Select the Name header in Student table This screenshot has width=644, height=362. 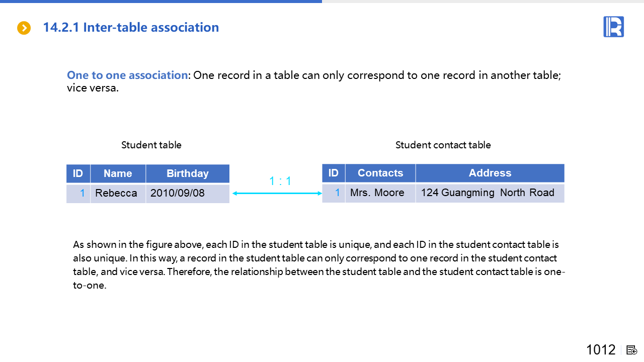(118, 173)
